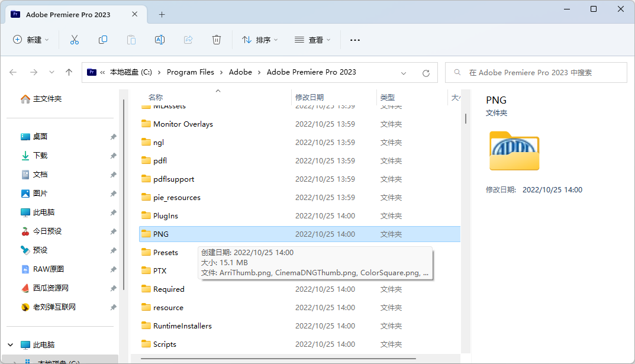Open pinned 此电脑 in quick access

38,212
